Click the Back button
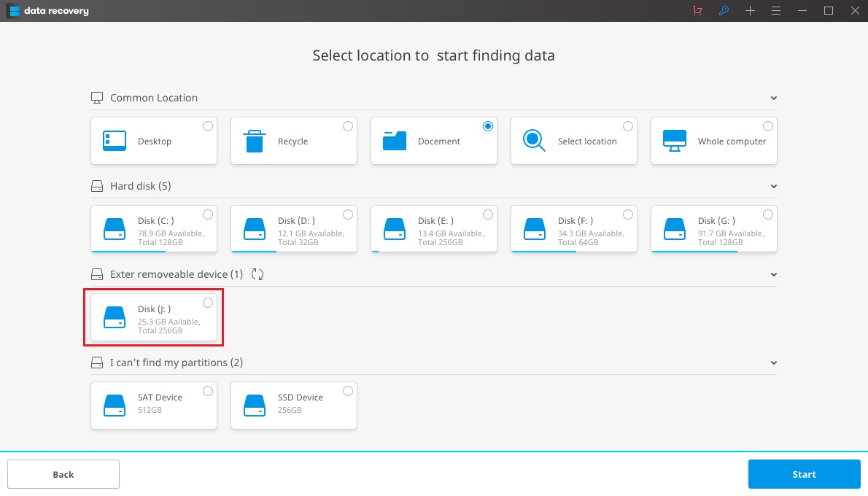The image size is (868, 496). tap(63, 474)
